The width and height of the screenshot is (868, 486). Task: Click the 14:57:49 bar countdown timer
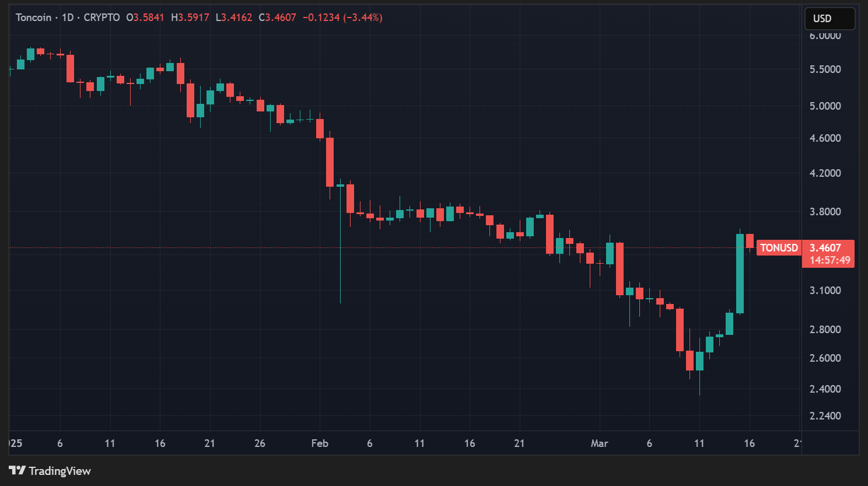[829, 260]
